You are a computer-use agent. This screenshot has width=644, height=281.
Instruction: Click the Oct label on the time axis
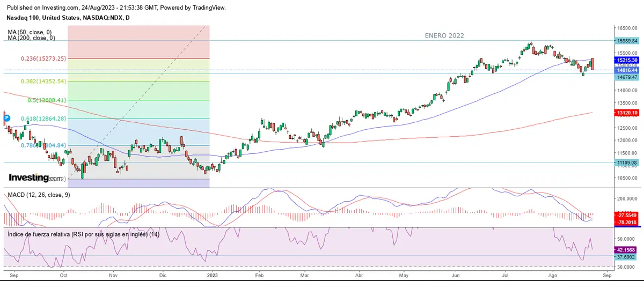click(x=64, y=275)
